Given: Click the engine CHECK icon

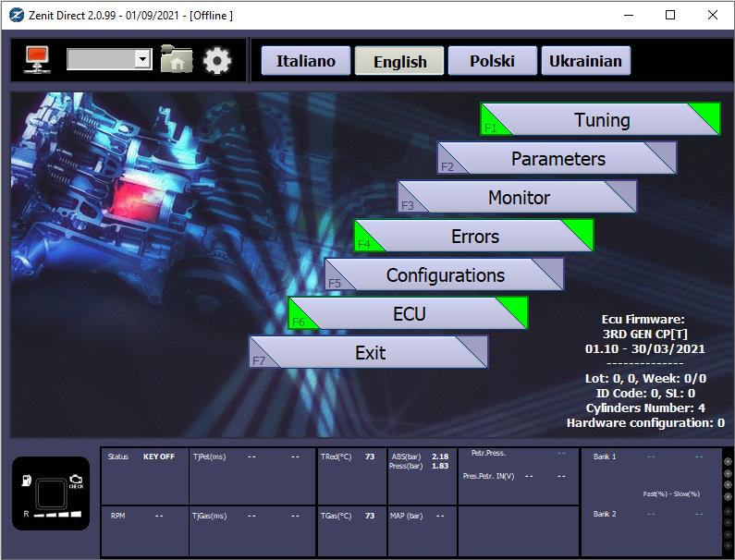Looking at the screenshot, I should coord(76,481).
